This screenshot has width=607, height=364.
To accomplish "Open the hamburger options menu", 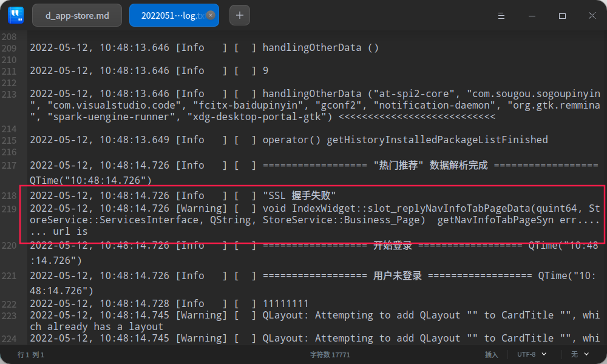I will (x=501, y=15).
